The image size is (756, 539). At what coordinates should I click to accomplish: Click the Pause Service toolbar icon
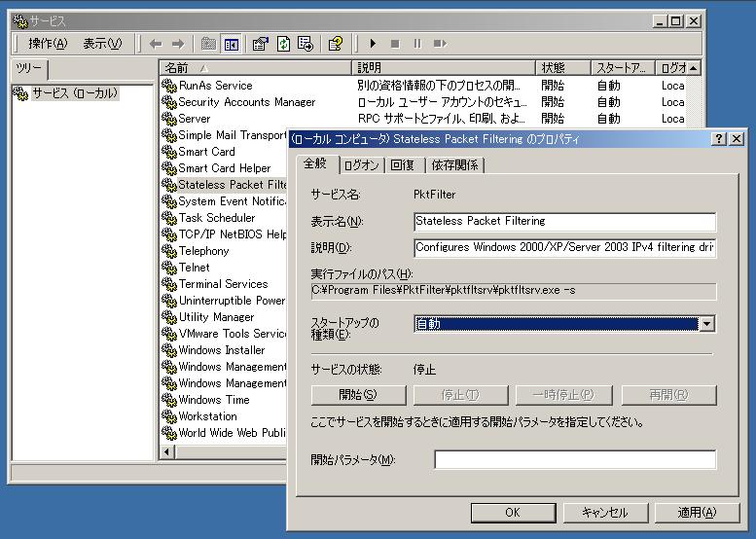coord(417,44)
